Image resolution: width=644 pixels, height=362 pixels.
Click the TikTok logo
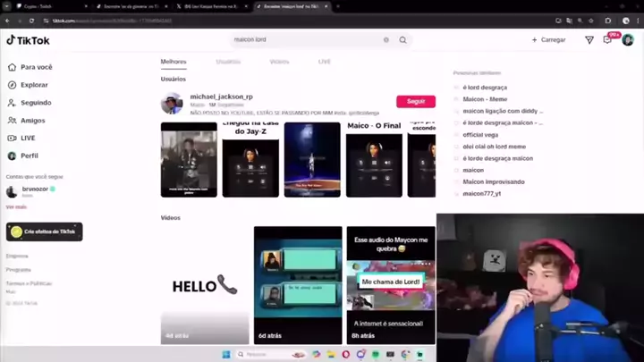[28, 40]
